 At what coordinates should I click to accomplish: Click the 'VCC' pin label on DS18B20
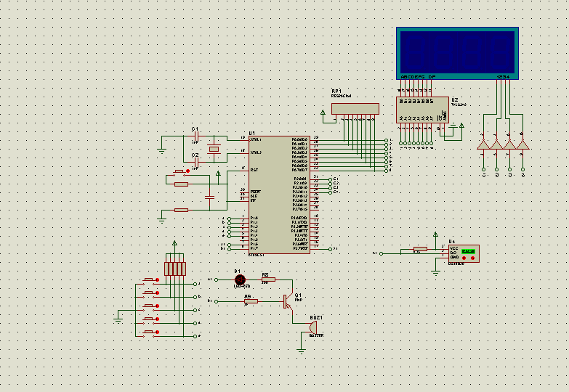454,248
